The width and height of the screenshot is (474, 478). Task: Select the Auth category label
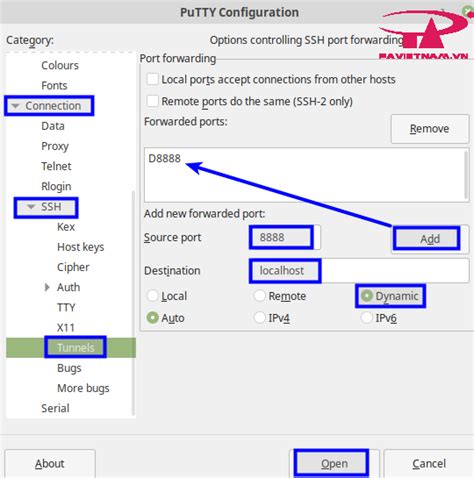69,287
